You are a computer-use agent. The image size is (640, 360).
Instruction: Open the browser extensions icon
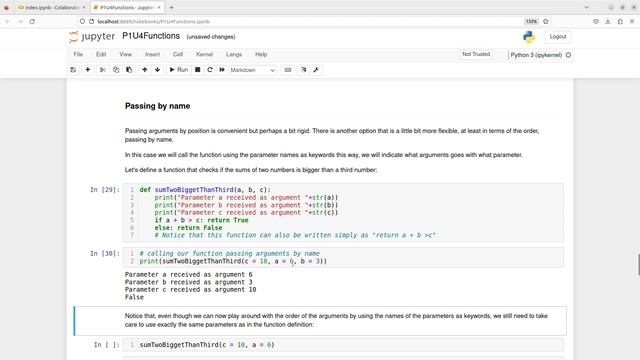tap(620, 21)
